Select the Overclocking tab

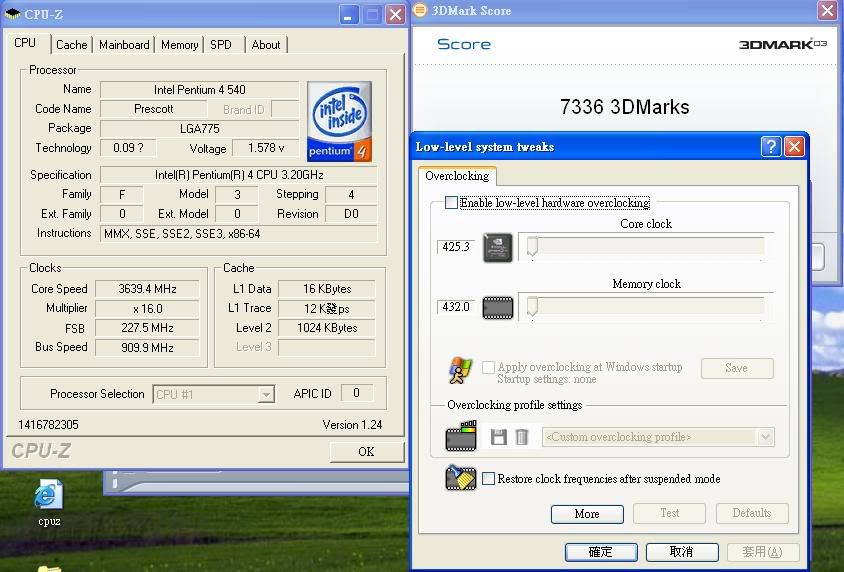[457, 176]
